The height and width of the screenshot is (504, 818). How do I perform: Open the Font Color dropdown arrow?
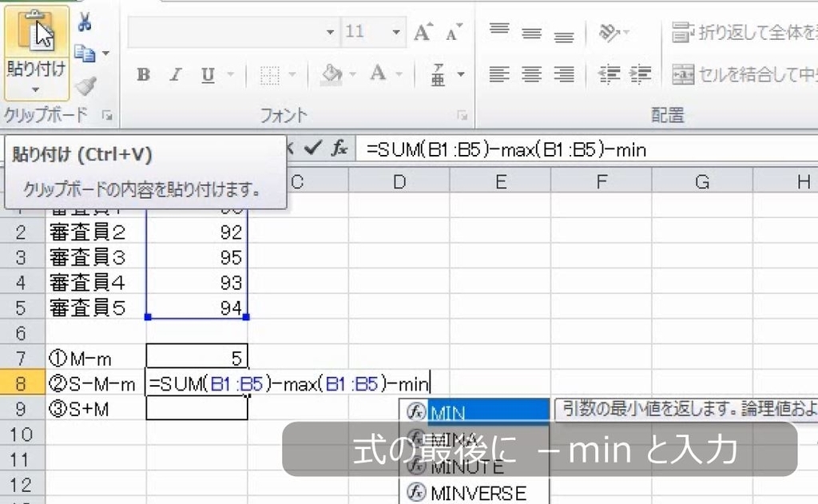(399, 74)
